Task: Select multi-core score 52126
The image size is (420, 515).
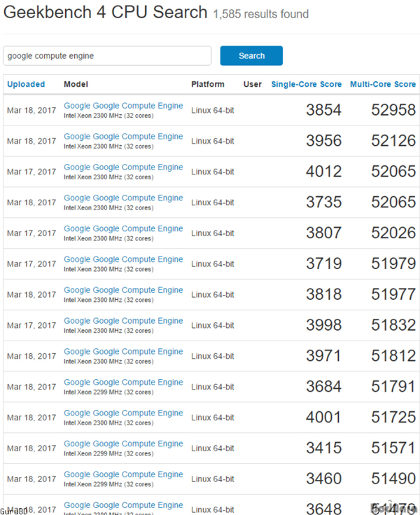Action: (x=393, y=141)
